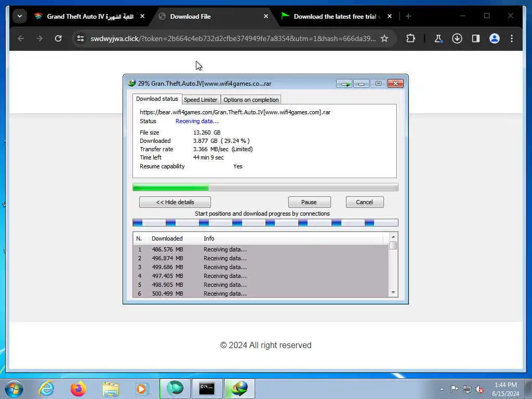This screenshot has width=532, height=399.
Task: Select connection row 496.874 MB
Action: [261, 258]
